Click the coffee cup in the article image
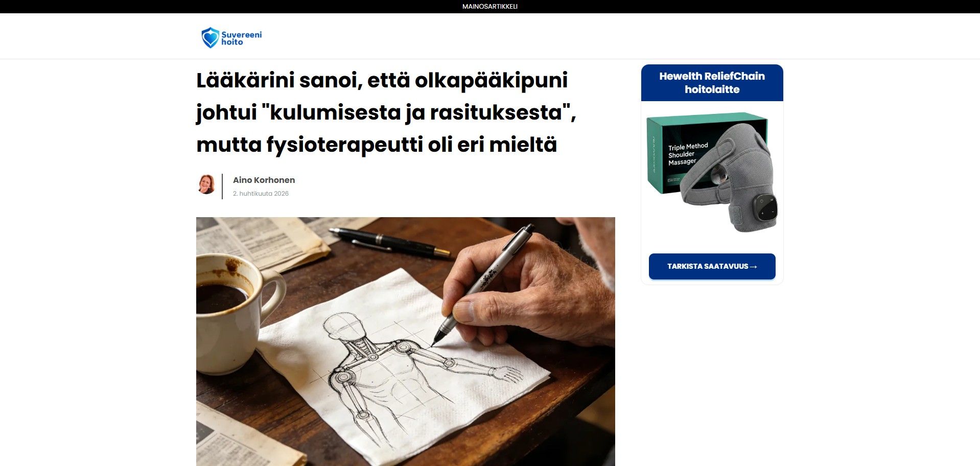The width and height of the screenshot is (980, 466). coord(230,312)
